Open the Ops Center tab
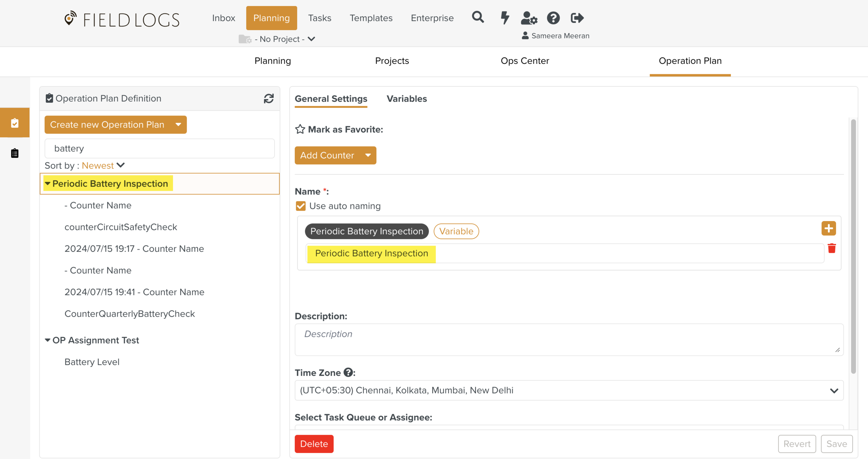 (525, 61)
